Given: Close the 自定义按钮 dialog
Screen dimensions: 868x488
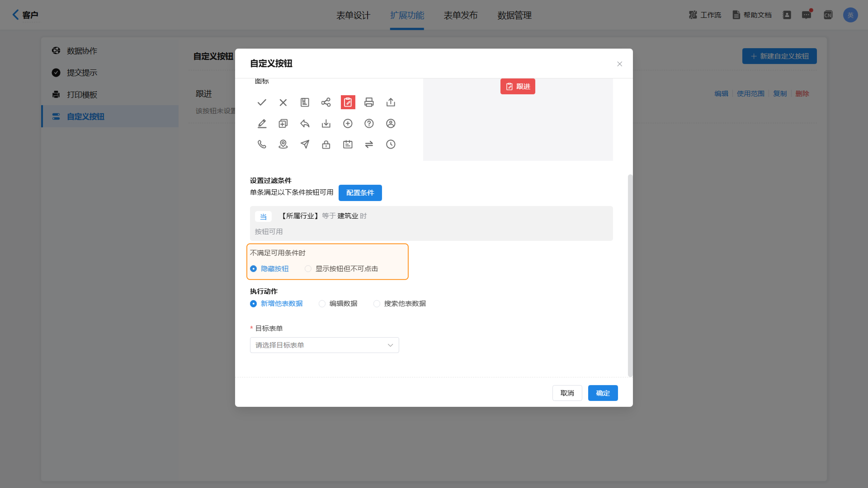Looking at the screenshot, I should click(619, 64).
